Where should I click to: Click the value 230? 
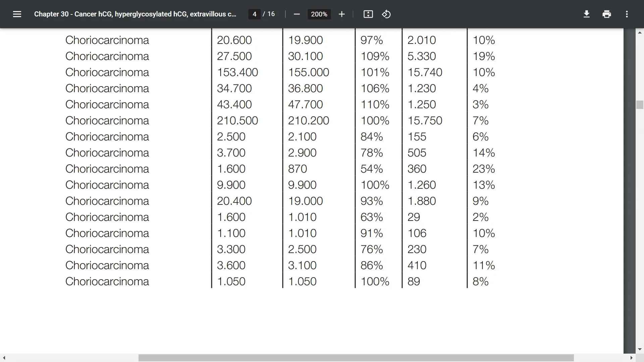417,249
